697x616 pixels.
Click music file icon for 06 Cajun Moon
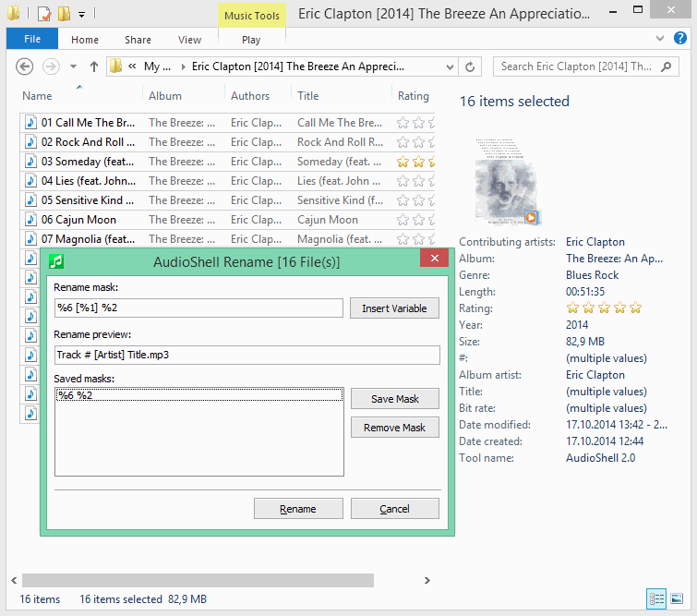[x=30, y=219]
